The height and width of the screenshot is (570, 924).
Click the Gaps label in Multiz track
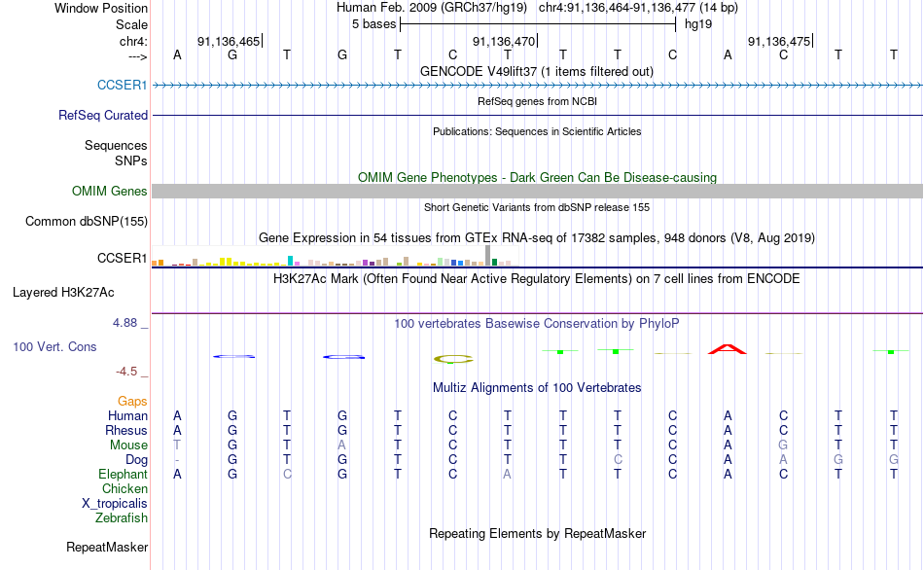(x=132, y=401)
